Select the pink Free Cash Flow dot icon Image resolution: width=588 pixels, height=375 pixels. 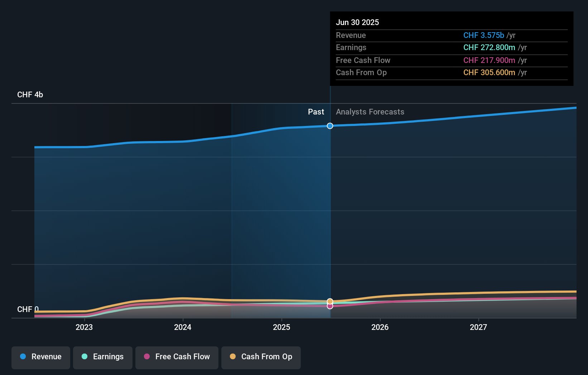tap(147, 357)
